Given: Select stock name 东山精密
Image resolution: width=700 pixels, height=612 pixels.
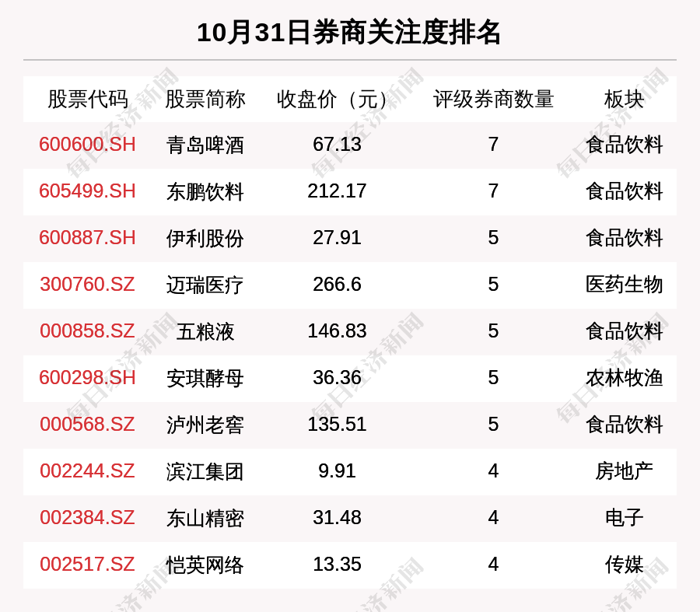Looking at the screenshot, I should (205, 518).
